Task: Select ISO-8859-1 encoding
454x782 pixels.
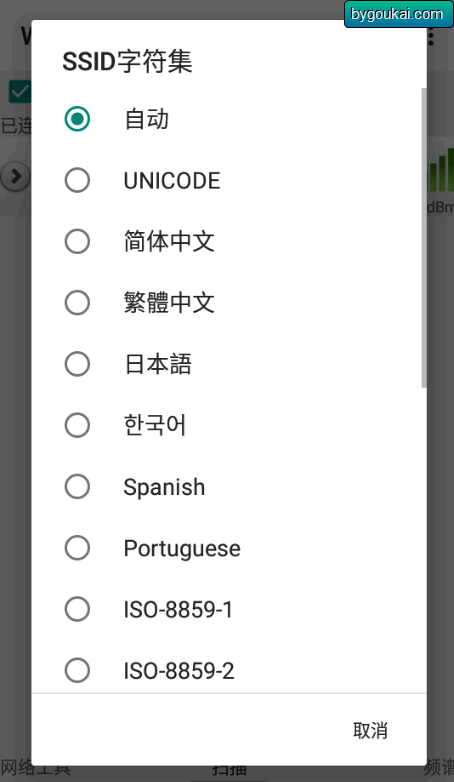Action: coord(229,609)
